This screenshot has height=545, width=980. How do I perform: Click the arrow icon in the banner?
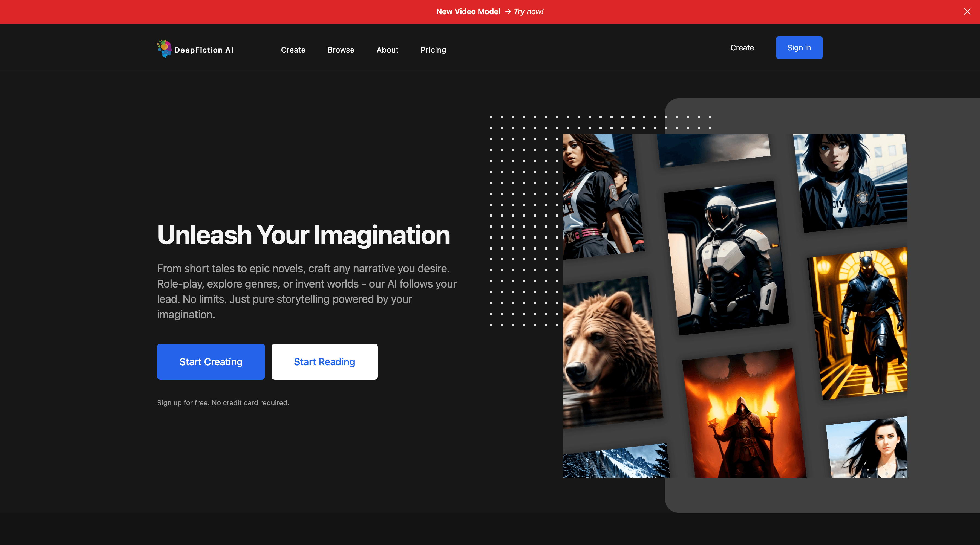coord(508,11)
